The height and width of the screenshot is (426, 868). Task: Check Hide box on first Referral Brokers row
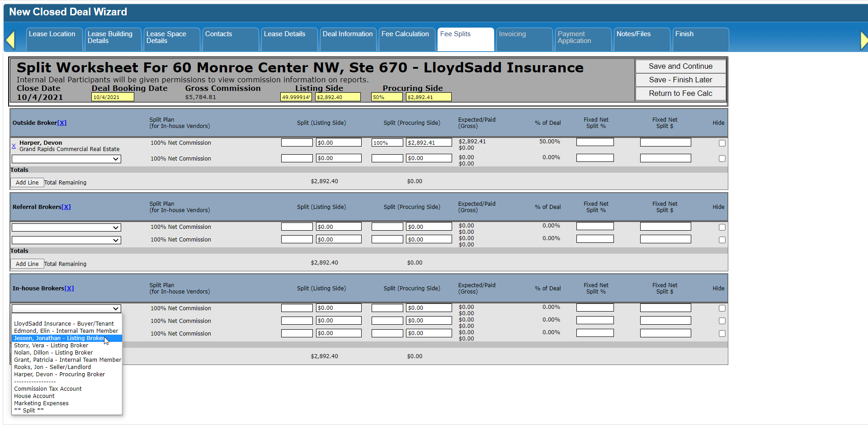point(722,227)
